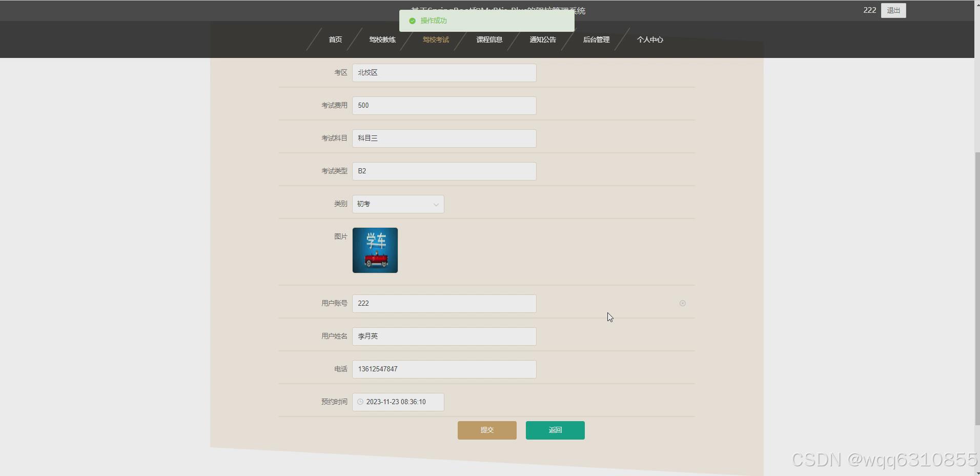
Task: Click the 操作成功 notification text
Action: pyautogui.click(x=434, y=21)
